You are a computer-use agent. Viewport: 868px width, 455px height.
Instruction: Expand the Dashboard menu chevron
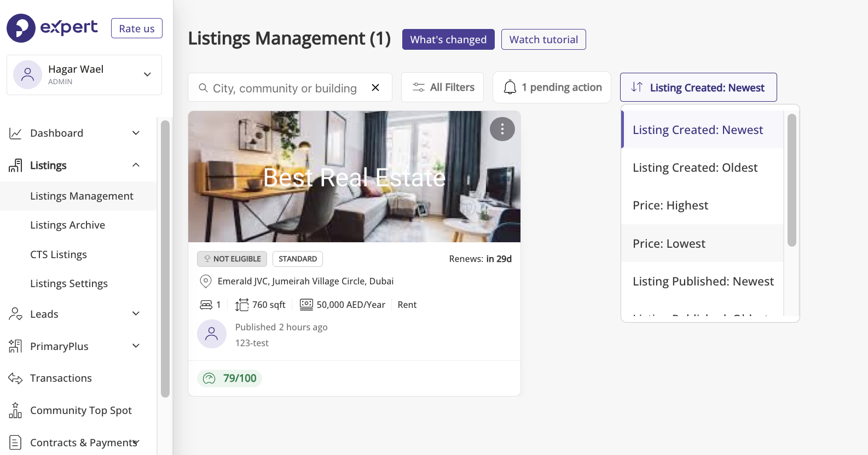(x=136, y=133)
